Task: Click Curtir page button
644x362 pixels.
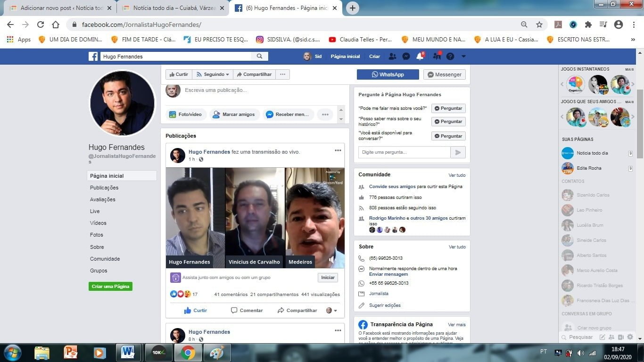Action: click(x=179, y=74)
